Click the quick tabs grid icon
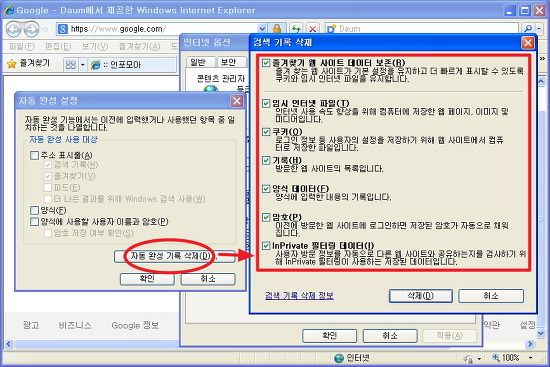The width and height of the screenshot is (550, 367). coord(71,65)
